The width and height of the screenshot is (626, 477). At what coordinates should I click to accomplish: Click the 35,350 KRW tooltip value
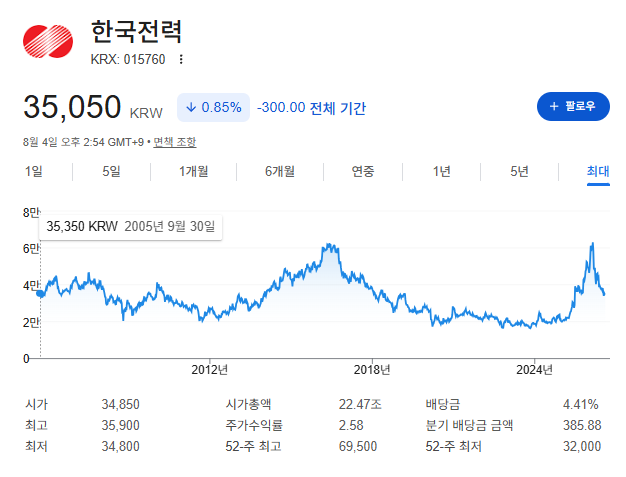click(x=82, y=226)
